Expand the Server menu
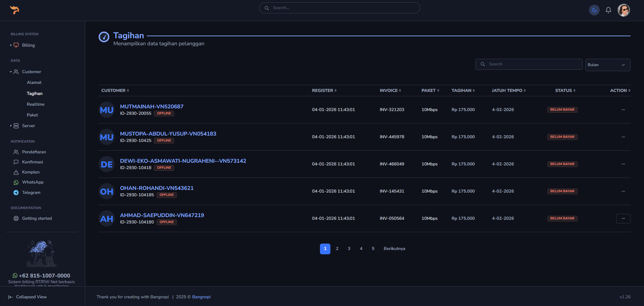644x306 pixels. point(28,126)
